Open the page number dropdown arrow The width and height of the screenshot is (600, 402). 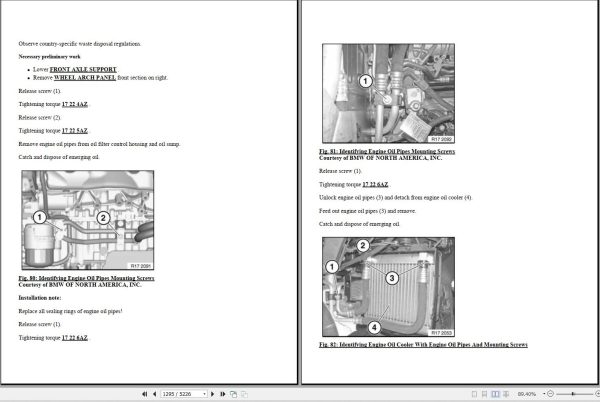205,394
